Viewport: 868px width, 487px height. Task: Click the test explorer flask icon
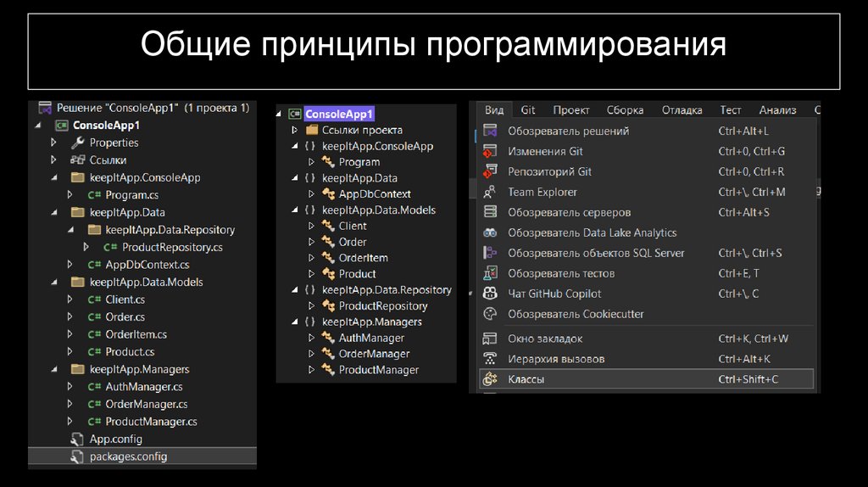coord(490,273)
